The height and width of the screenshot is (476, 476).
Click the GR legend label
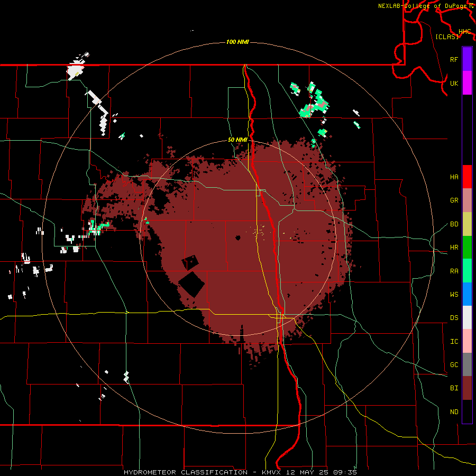pos(454,200)
